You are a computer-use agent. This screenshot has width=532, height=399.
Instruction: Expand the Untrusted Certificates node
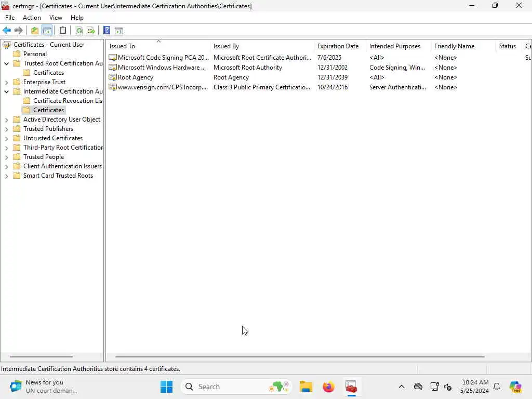point(6,138)
